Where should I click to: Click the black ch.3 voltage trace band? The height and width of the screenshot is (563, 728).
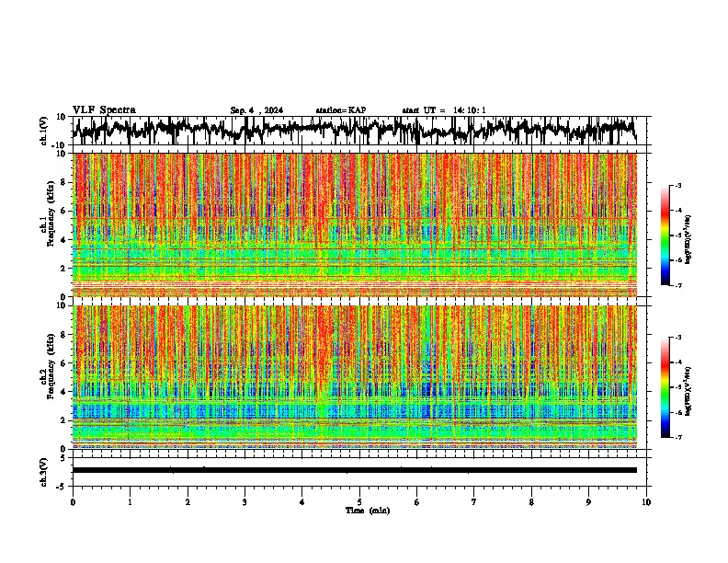(355, 470)
